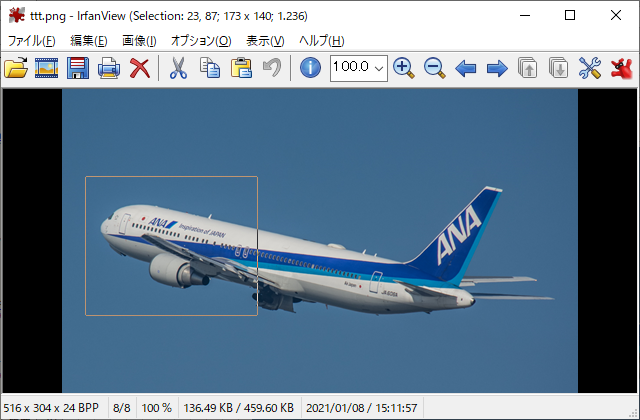Close the IrfanView window
This screenshot has width=640, height=420.
point(616,16)
